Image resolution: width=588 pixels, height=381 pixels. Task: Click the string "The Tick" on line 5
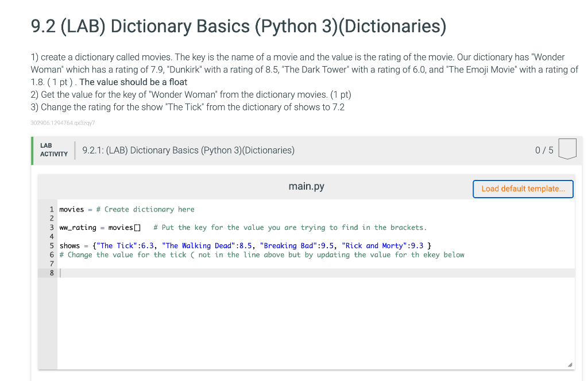pos(117,245)
